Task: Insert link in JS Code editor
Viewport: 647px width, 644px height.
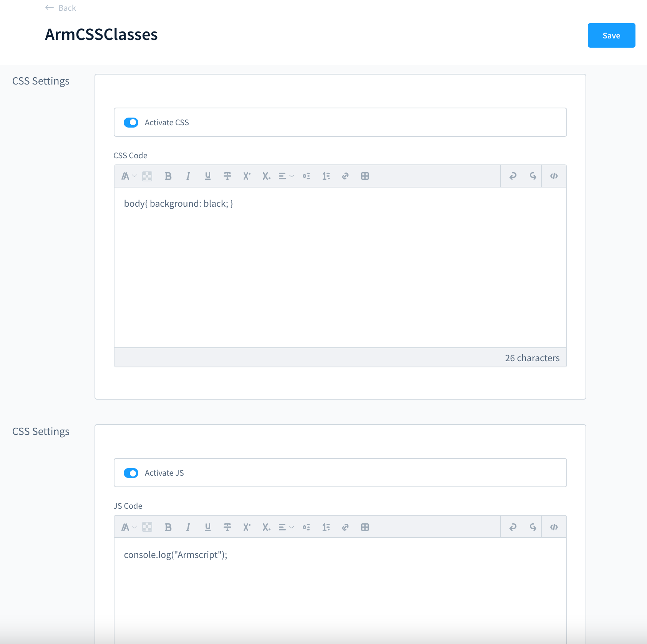Action: pyautogui.click(x=345, y=527)
